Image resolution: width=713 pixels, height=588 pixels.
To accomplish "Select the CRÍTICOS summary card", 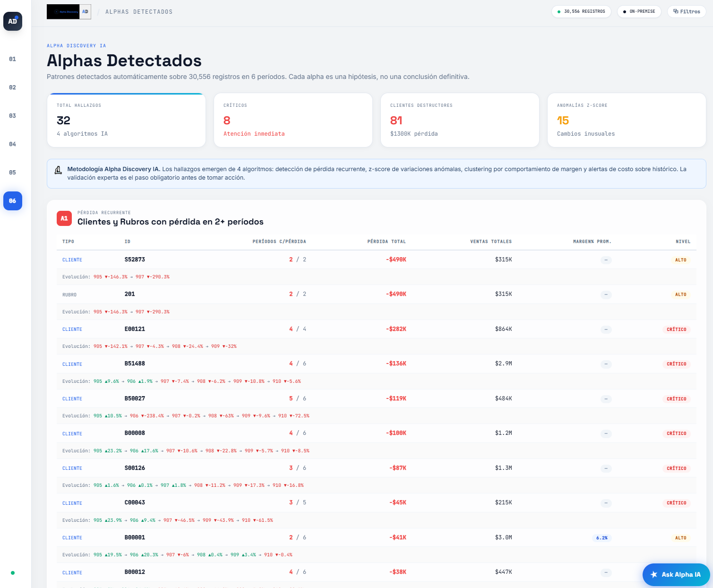I will (x=293, y=120).
